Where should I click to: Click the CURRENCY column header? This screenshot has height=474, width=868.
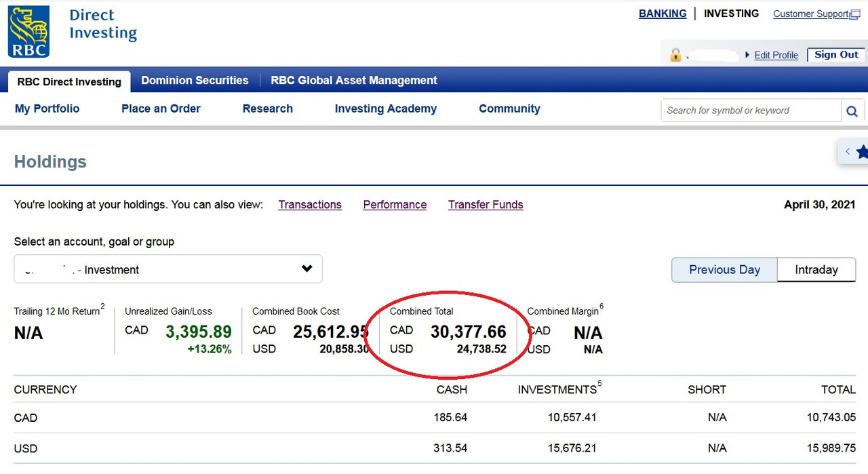point(45,390)
